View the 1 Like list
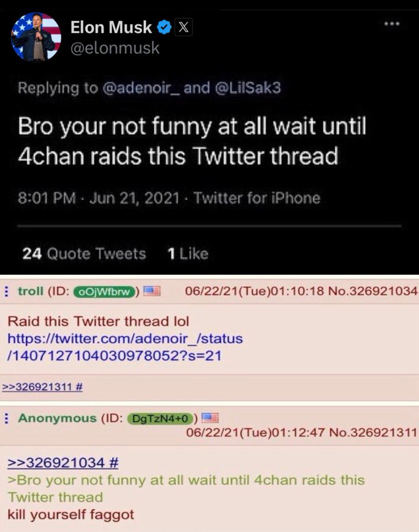Image resolution: width=419 pixels, height=532 pixels. (188, 254)
